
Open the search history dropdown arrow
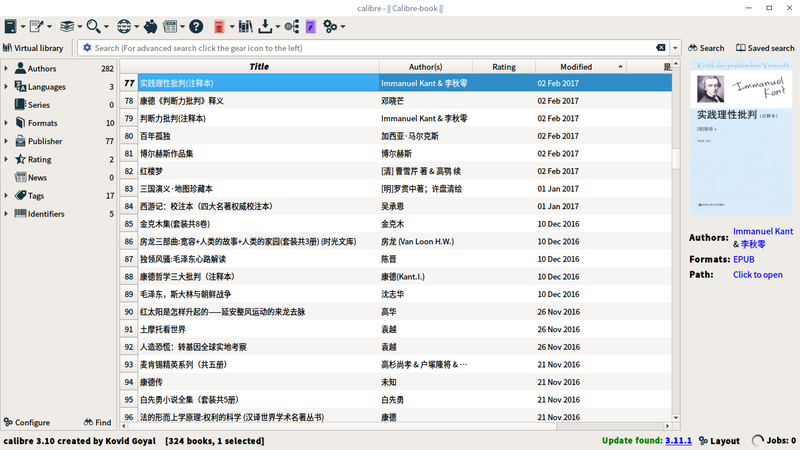point(677,48)
